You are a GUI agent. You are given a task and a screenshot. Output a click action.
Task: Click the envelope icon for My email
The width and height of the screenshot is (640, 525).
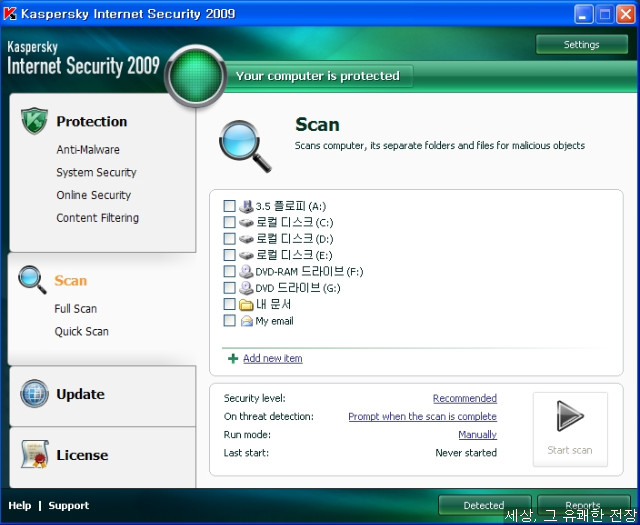(247, 321)
